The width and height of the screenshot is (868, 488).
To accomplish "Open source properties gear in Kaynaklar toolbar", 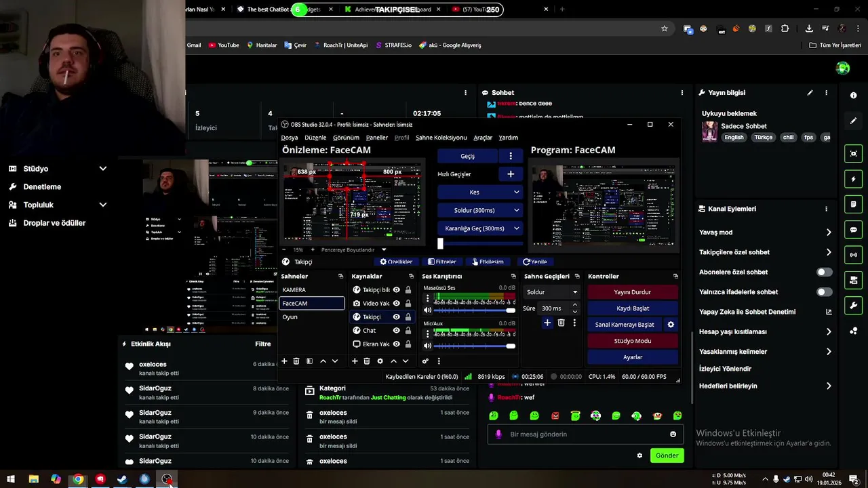I will (x=380, y=361).
